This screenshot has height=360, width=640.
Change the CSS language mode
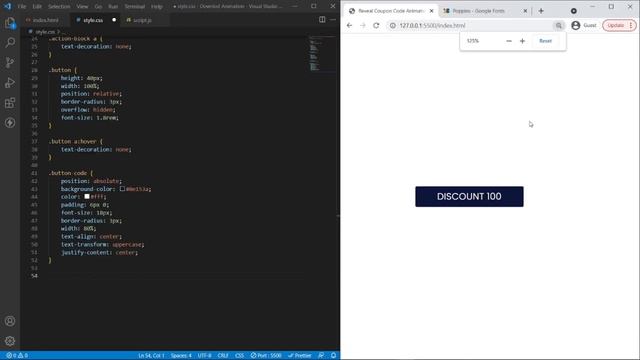tap(240, 356)
